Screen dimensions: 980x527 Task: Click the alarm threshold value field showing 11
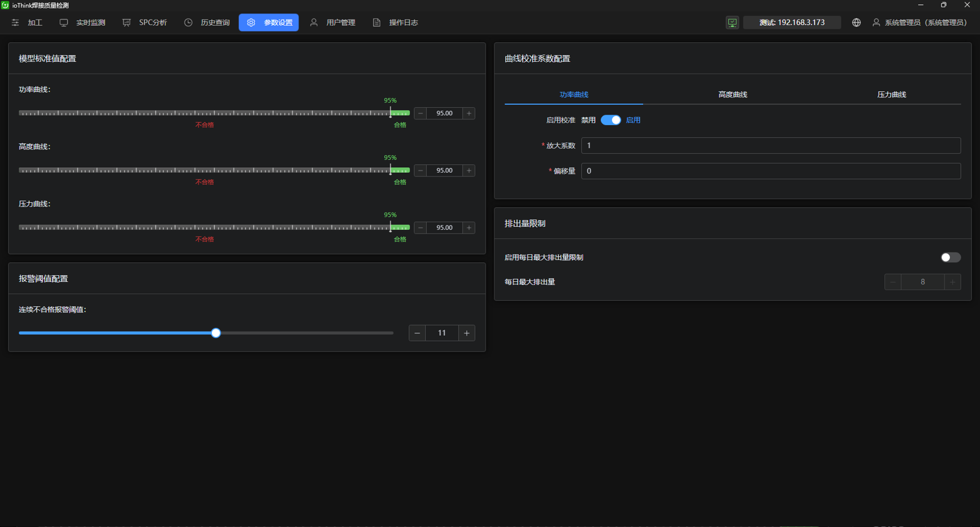click(442, 333)
